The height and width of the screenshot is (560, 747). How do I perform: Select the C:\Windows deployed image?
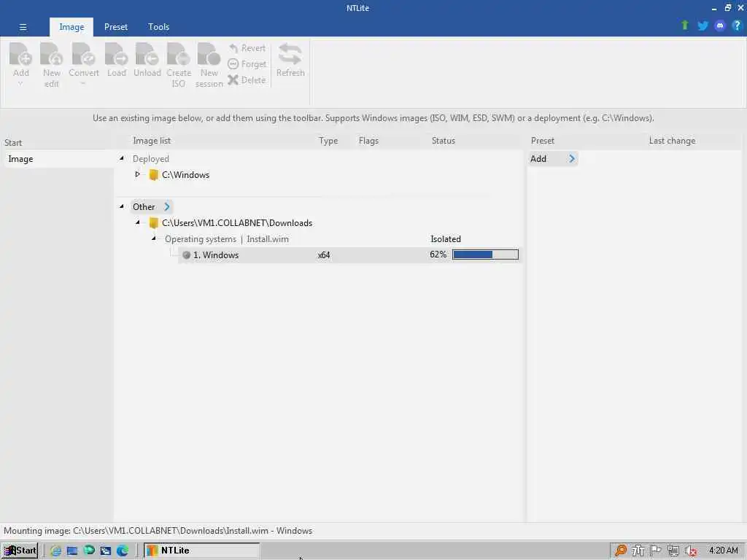[x=185, y=175]
